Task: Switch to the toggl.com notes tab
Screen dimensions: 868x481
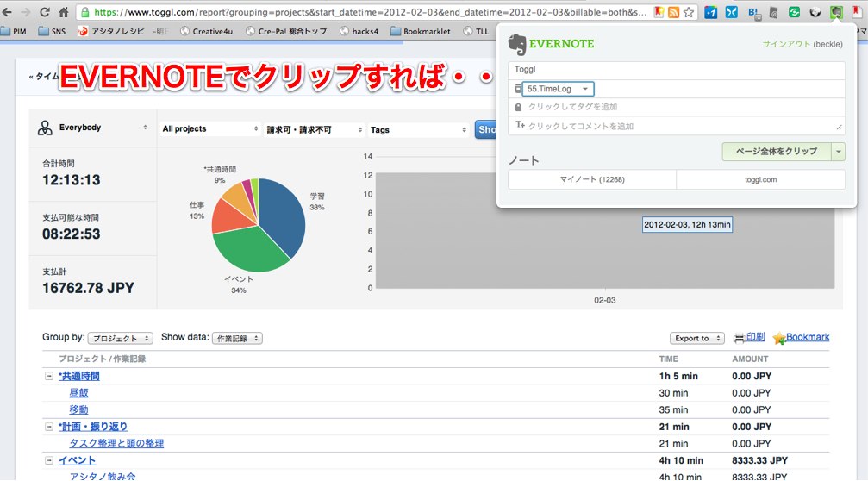Action: [760, 179]
